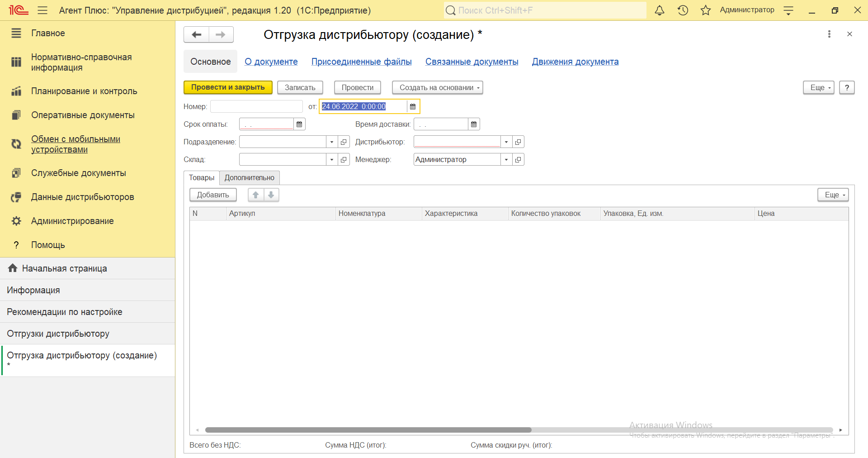Click Номенклатура column header

click(x=379, y=213)
